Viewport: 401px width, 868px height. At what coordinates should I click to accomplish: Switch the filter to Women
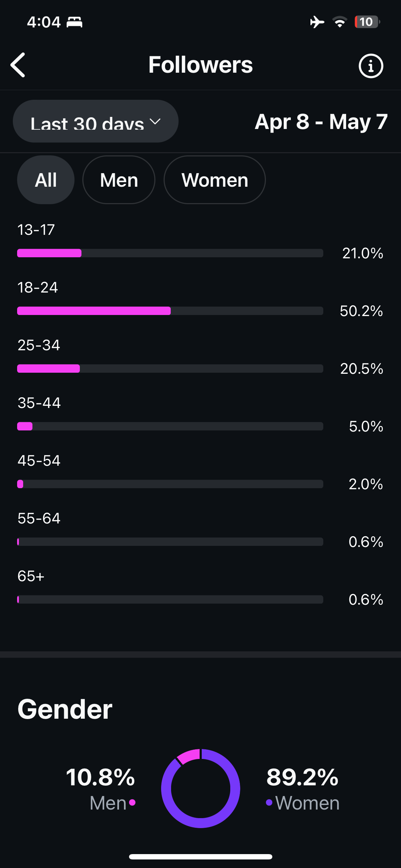215,180
